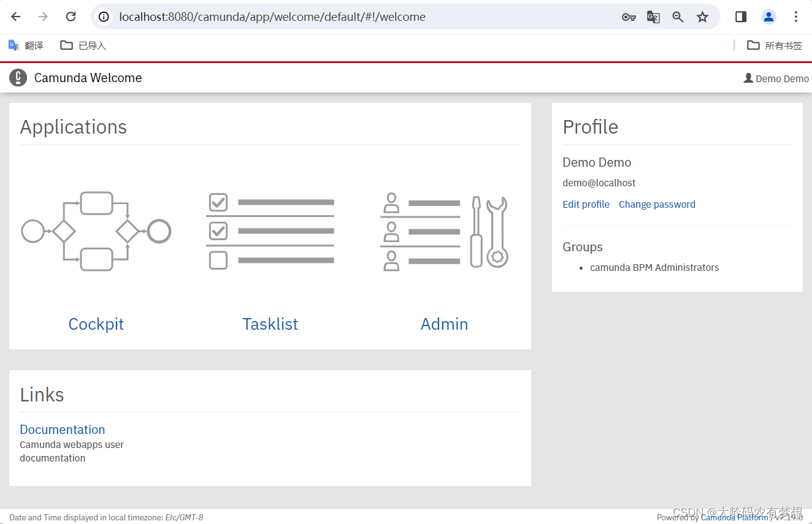Image resolution: width=812 pixels, height=524 pixels.
Task: Reload the page
Action: [71, 17]
